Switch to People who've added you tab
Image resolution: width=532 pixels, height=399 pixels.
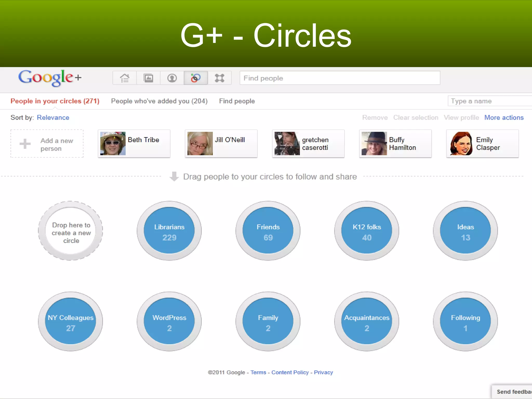pyautogui.click(x=159, y=101)
